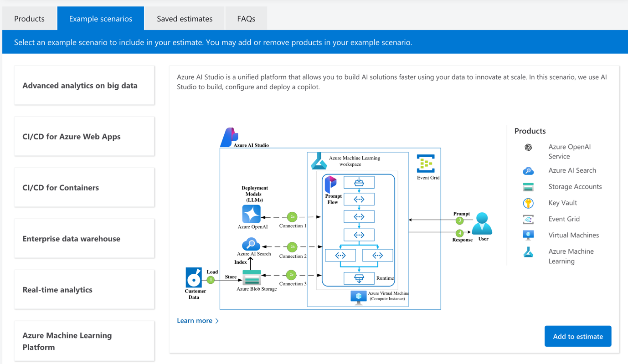This screenshot has width=628, height=364.
Task: Click the Key Vault product icon
Action: [528, 203]
